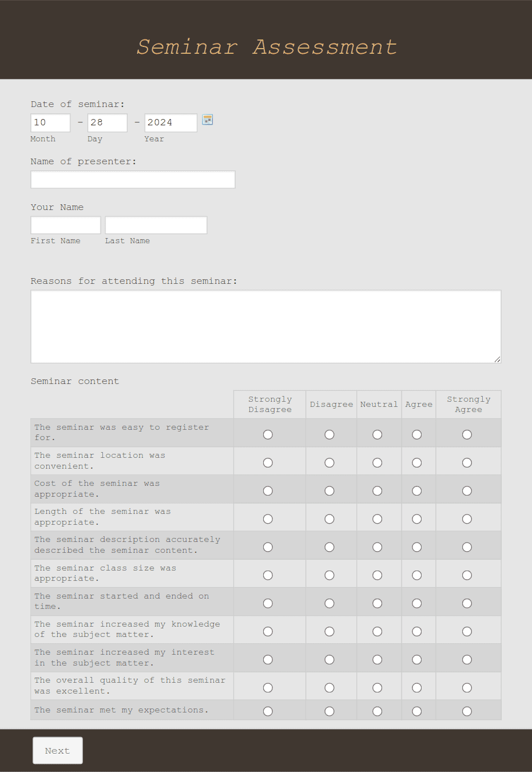Open the calendar date picker icon
532x772 pixels.
pyautogui.click(x=208, y=120)
